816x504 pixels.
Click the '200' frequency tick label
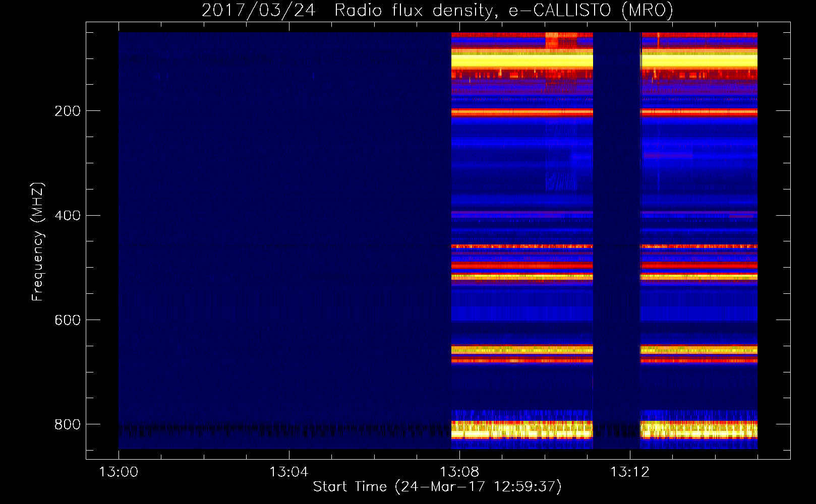point(68,111)
